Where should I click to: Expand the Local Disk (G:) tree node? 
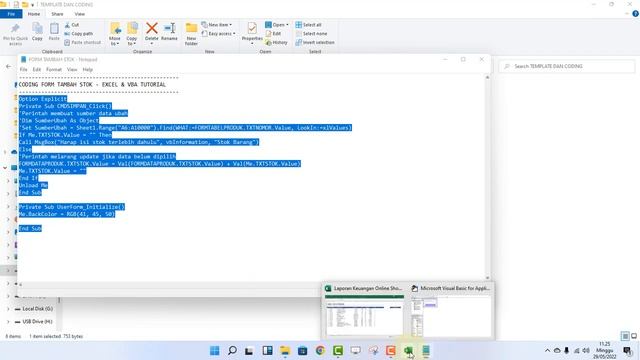(x=8, y=309)
